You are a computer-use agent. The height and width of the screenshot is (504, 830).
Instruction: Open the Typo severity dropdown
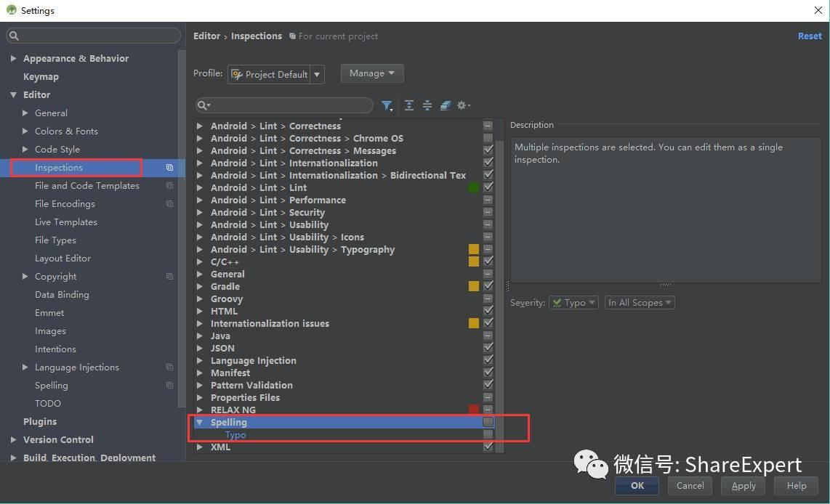[x=573, y=303]
